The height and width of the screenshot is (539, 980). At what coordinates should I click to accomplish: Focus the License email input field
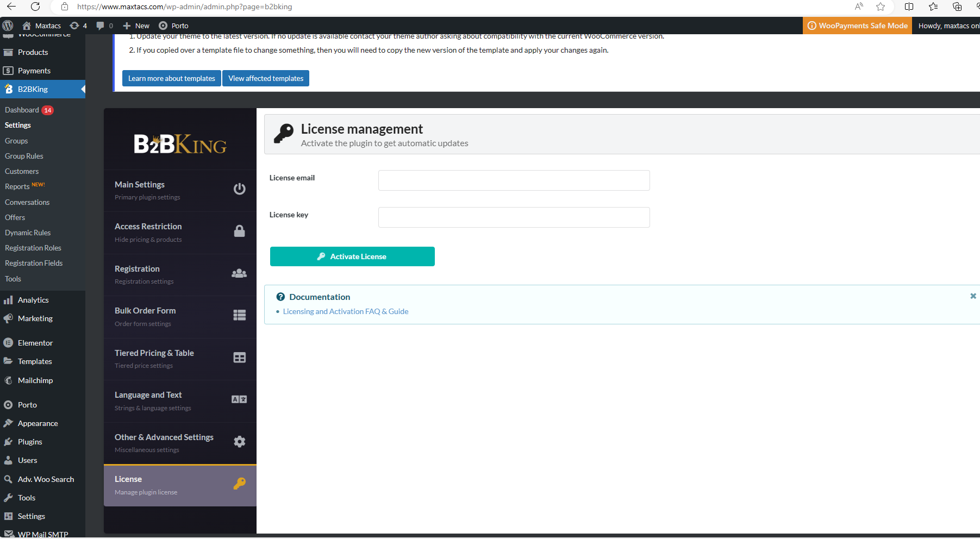pyautogui.click(x=514, y=180)
